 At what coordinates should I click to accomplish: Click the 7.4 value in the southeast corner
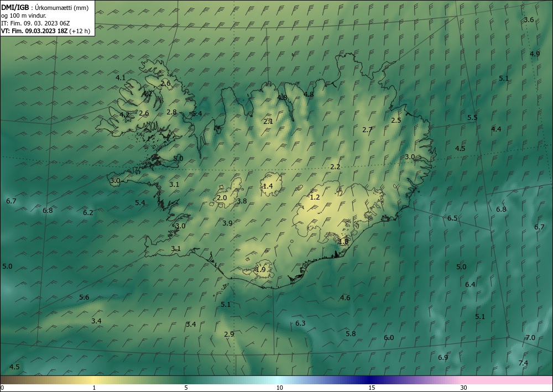[523, 363]
